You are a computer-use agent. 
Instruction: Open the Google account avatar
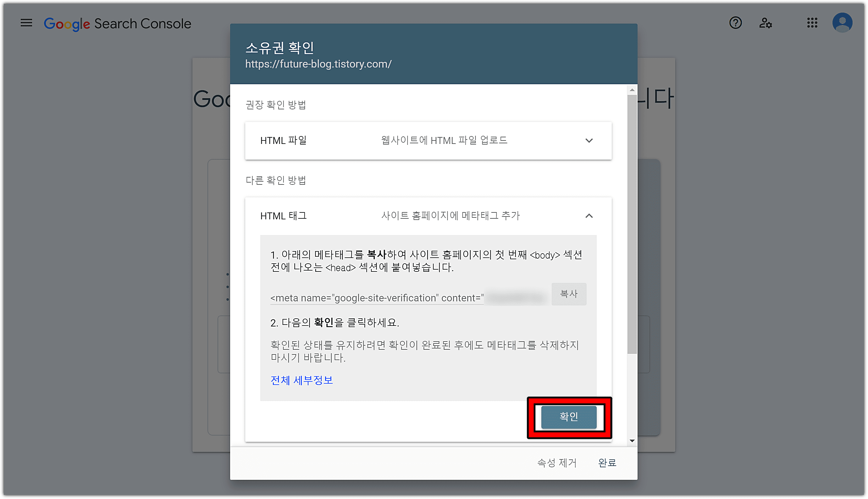[842, 23]
